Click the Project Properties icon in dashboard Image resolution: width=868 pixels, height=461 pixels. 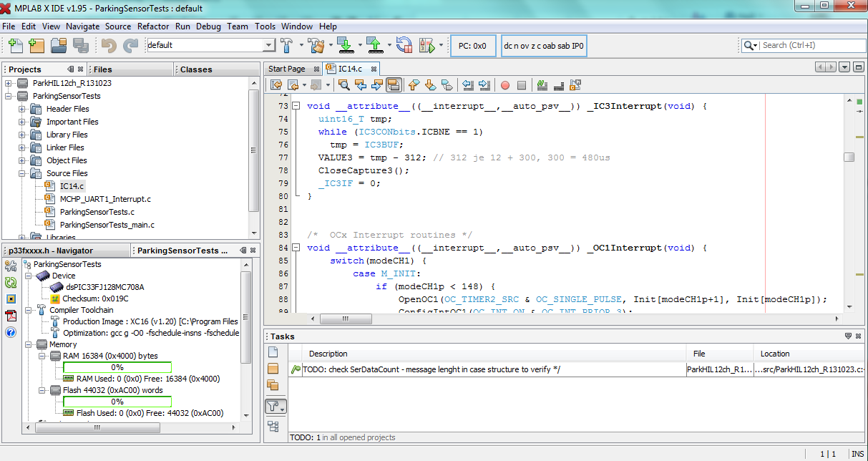(x=11, y=266)
